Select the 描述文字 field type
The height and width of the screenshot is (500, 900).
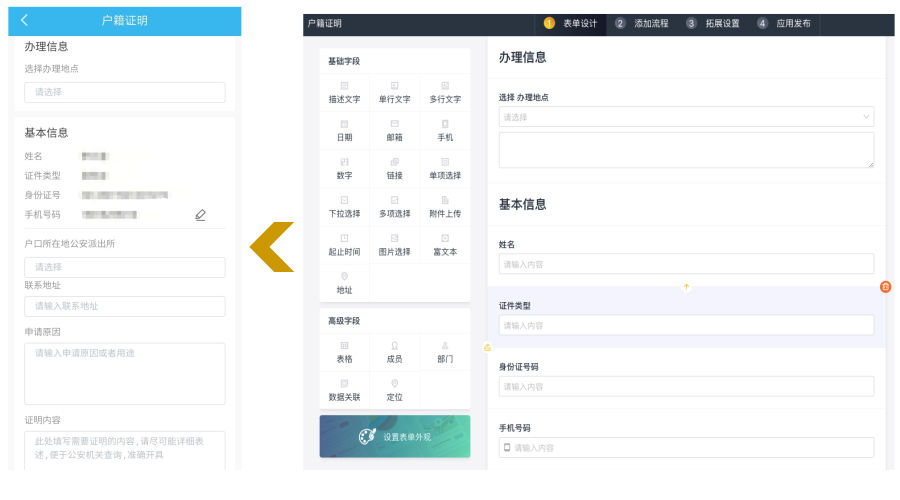344,92
